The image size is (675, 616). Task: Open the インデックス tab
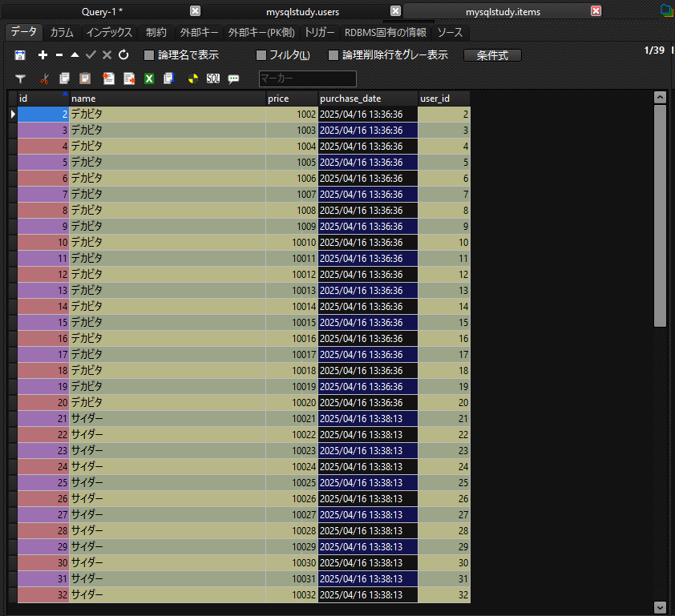(x=109, y=33)
